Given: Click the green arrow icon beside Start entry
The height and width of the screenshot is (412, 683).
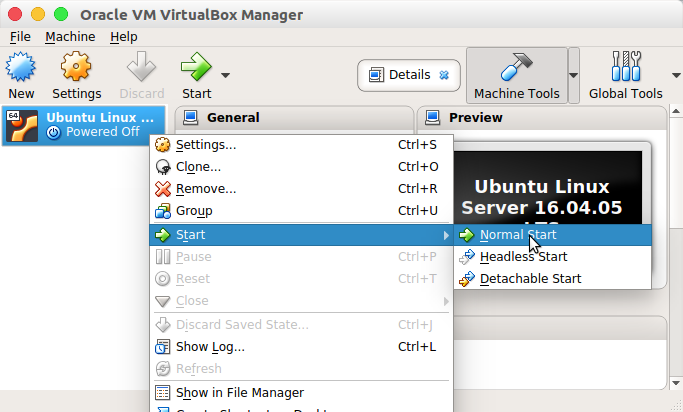Looking at the screenshot, I should click(x=162, y=235).
